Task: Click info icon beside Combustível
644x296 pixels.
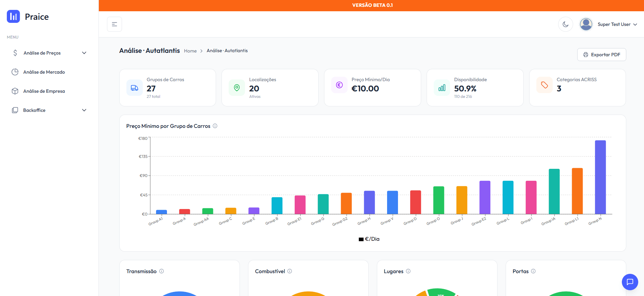Action: 290,271
